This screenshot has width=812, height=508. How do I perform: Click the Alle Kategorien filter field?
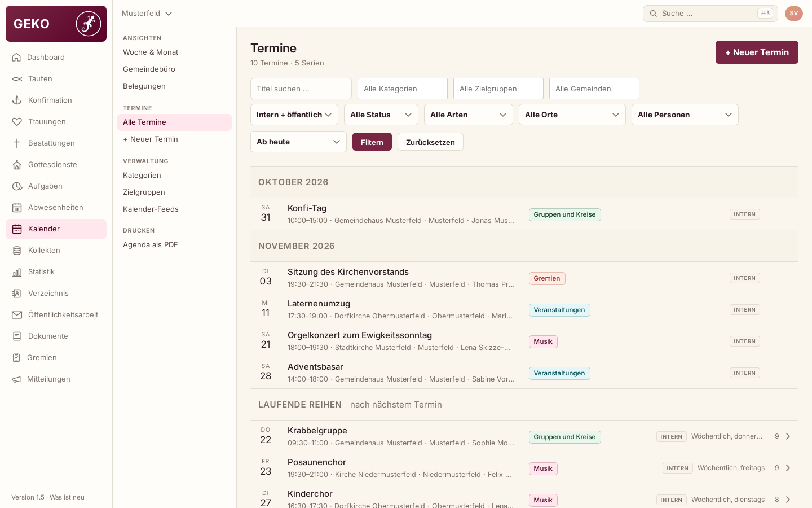[403, 89]
